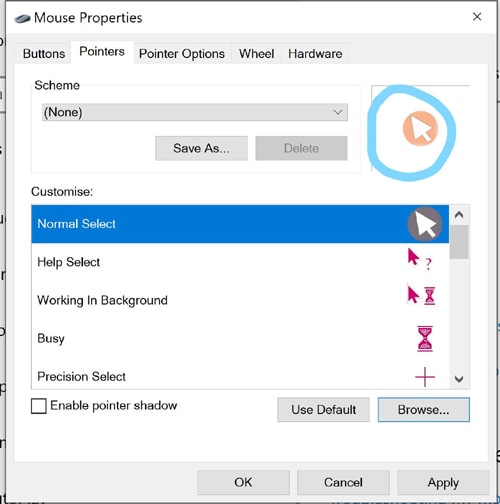Image resolution: width=500 pixels, height=504 pixels.
Task: Enable pointer shadow checkbox
Action: pyautogui.click(x=39, y=406)
